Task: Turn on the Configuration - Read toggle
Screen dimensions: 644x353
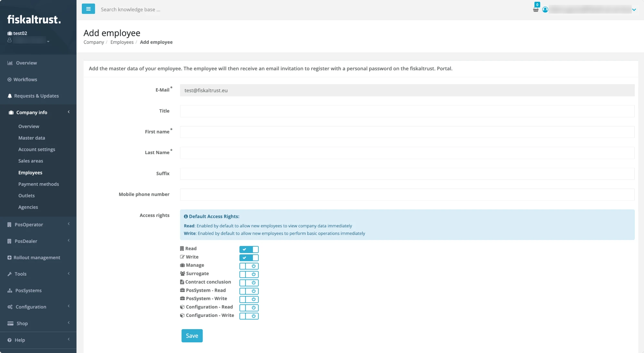Action: (x=249, y=308)
